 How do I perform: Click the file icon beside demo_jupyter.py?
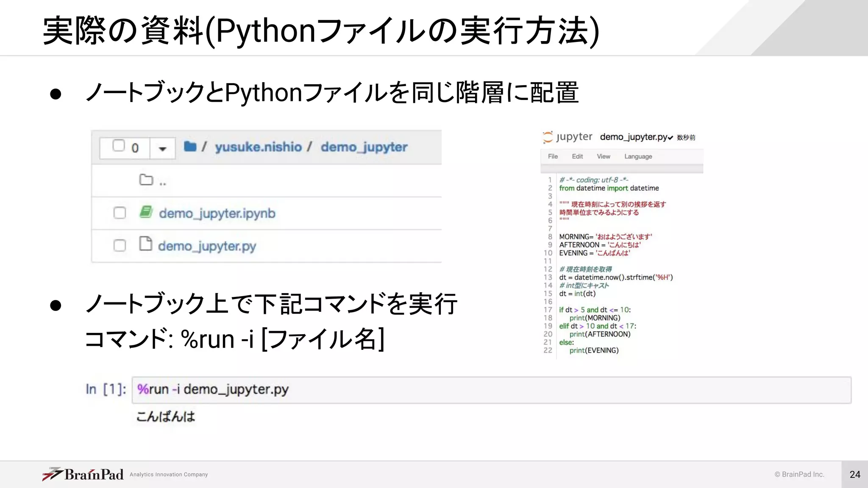tap(146, 244)
